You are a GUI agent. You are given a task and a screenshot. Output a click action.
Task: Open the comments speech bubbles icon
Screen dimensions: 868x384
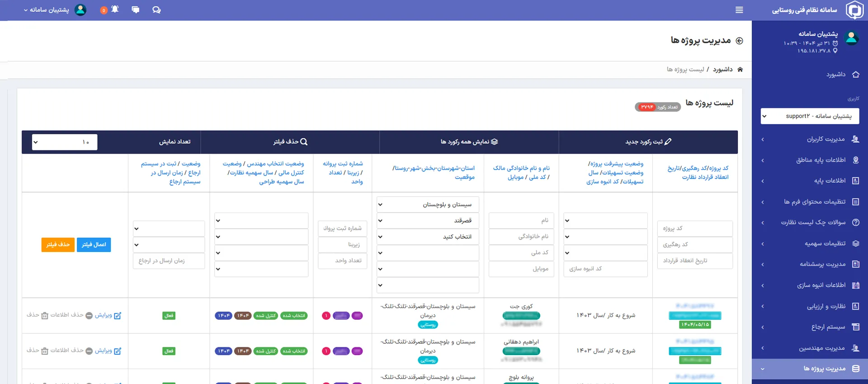pyautogui.click(x=156, y=9)
